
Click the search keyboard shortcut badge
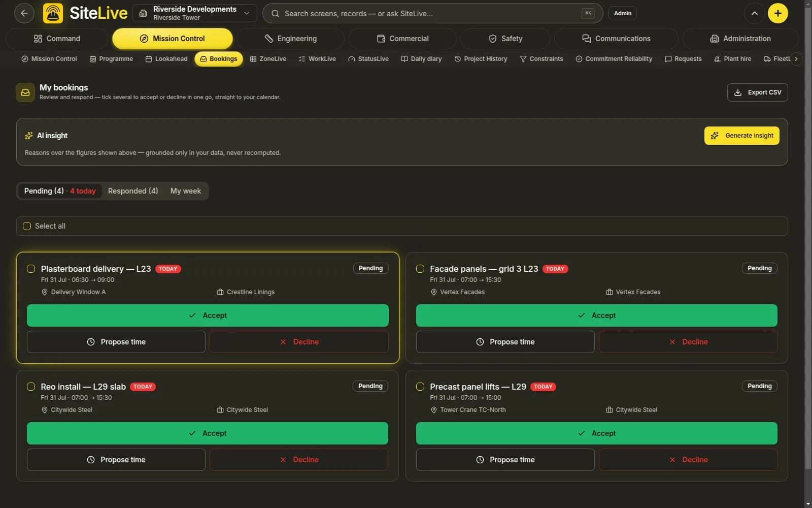588,13
